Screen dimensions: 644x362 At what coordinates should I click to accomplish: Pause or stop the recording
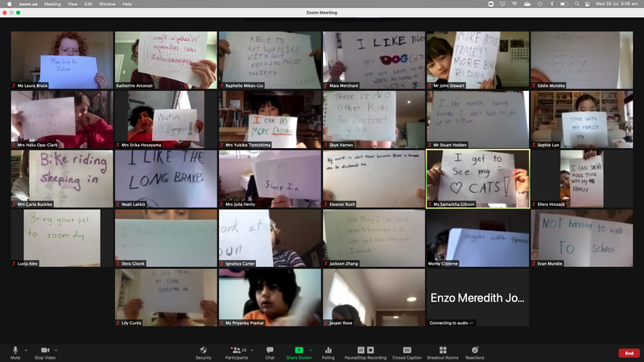click(x=365, y=350)
